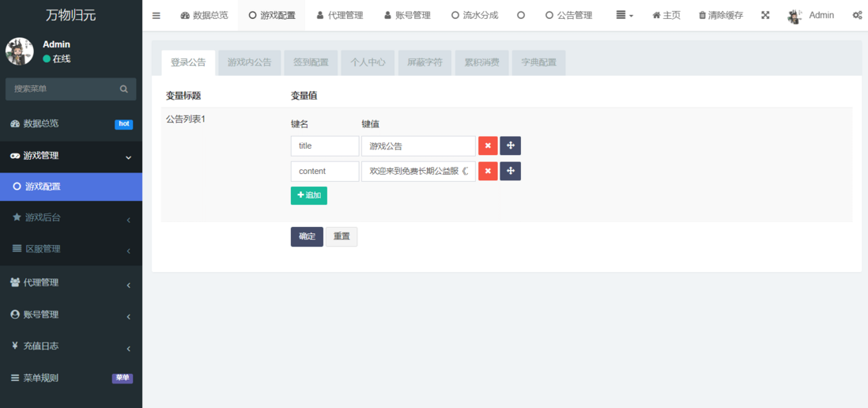Click the 搜索菜单 search input field

coord(63,89)
